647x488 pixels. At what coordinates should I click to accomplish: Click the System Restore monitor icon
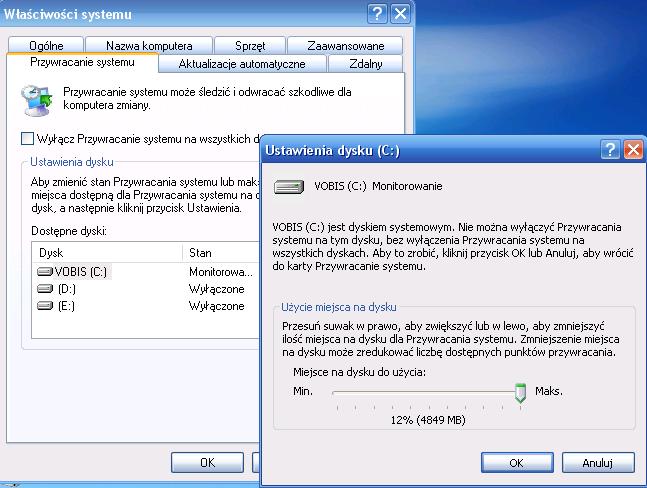point(37,100)
